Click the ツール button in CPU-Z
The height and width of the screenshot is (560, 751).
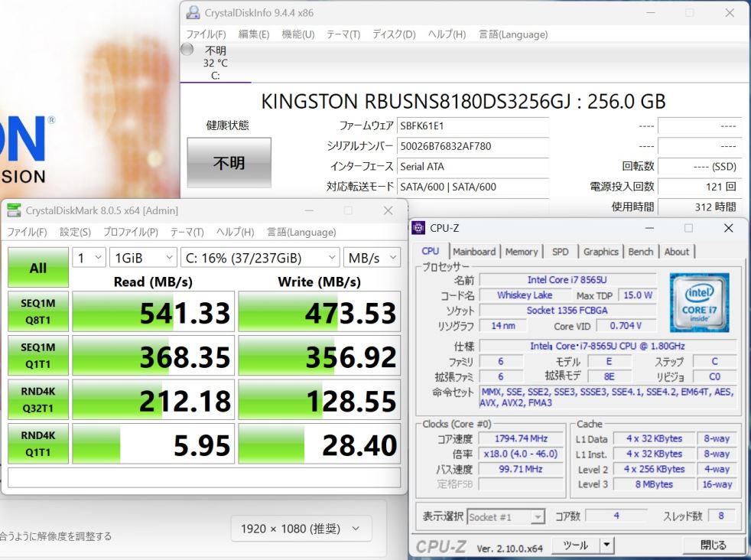click(x=576, y=545)
